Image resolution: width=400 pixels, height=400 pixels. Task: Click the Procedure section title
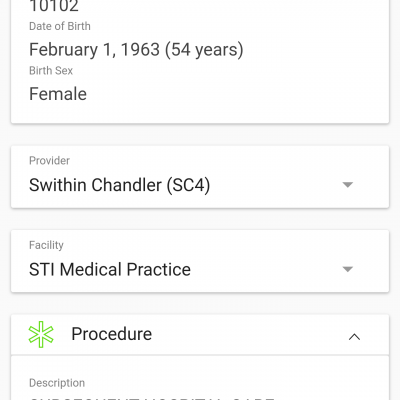[x=112, y=334]
